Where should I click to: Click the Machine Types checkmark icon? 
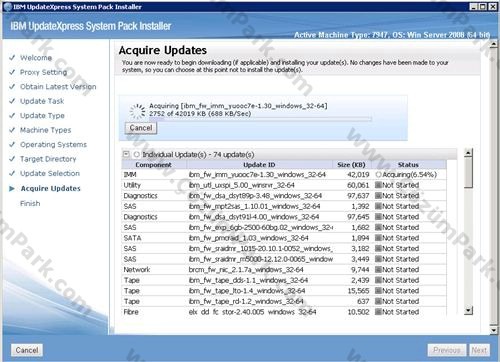tap(12, 130)
